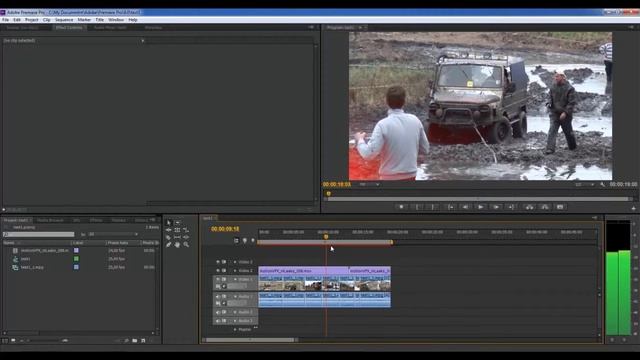Switch to the Effects tab in Project panel

pyautogui.click(x=96, y=220)
